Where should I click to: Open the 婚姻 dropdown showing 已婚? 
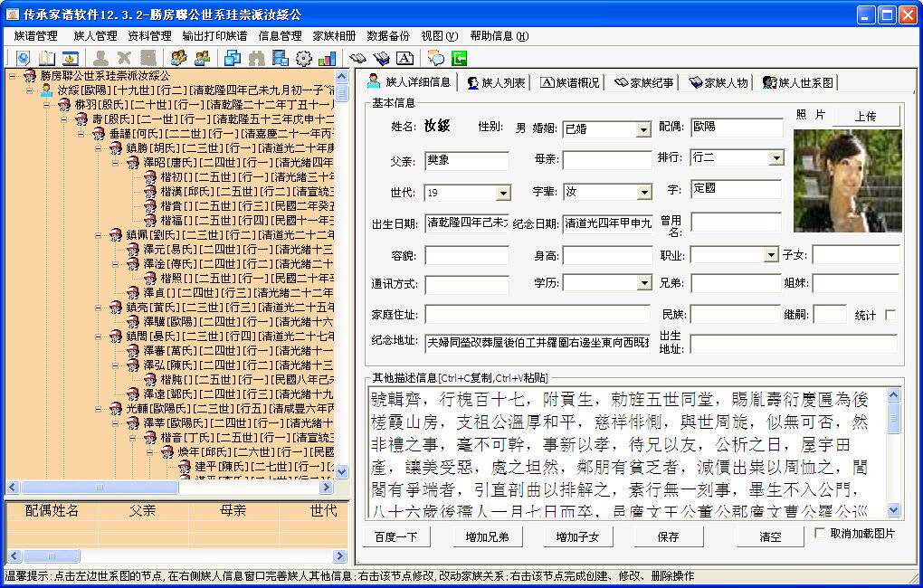pyautogui.click(x=644, y=129)
